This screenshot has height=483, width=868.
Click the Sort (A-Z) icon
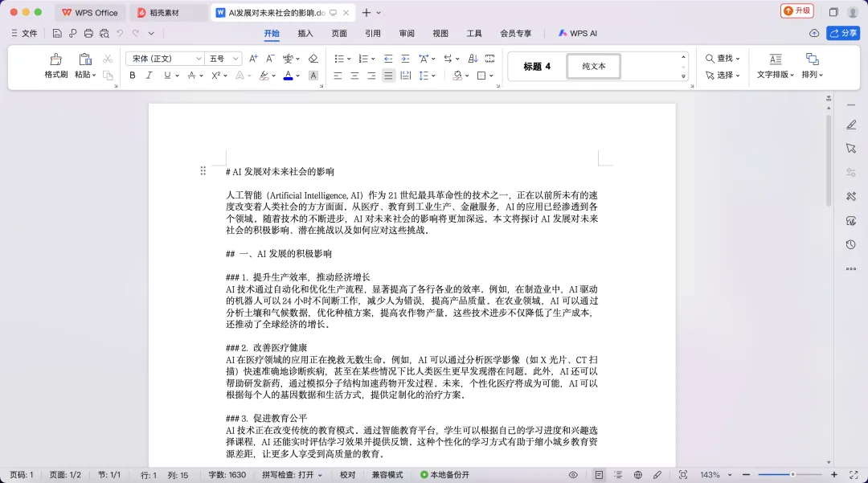473,59
